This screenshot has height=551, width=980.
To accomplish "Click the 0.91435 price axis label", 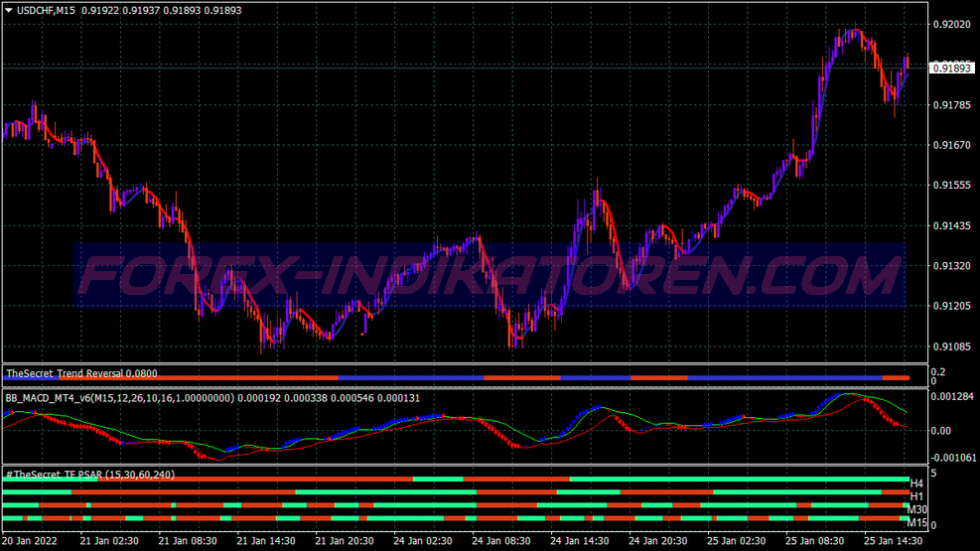I will (951, 225).
